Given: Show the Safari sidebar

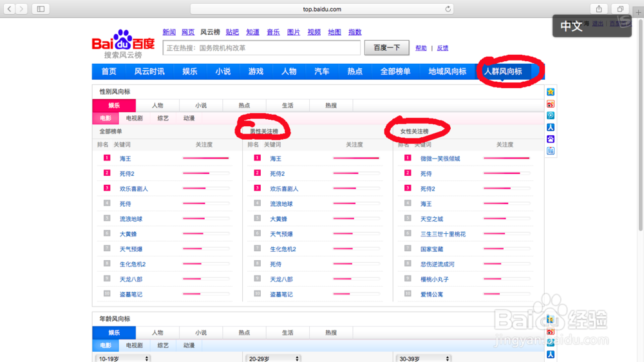Looking at the screenshot, I should [x=41, y=8].
